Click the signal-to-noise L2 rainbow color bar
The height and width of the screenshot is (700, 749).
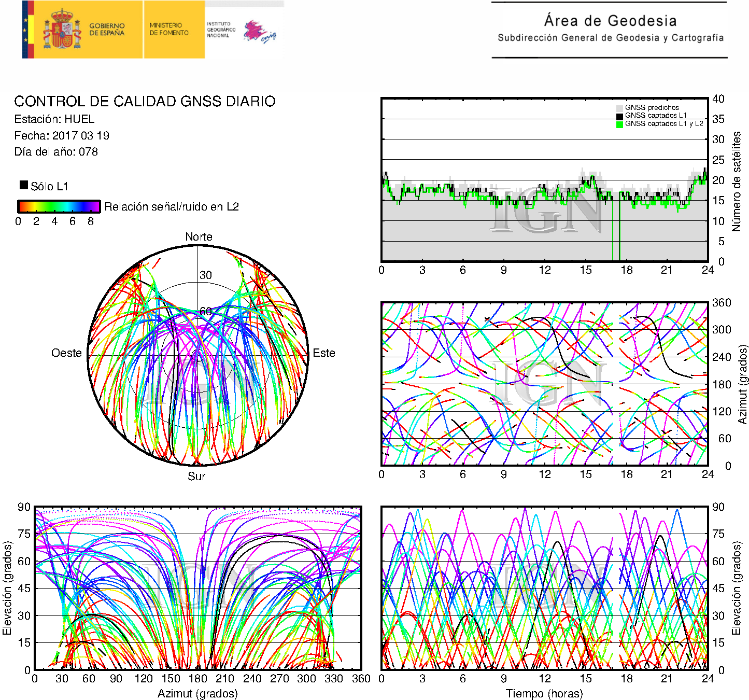point(59,206)
